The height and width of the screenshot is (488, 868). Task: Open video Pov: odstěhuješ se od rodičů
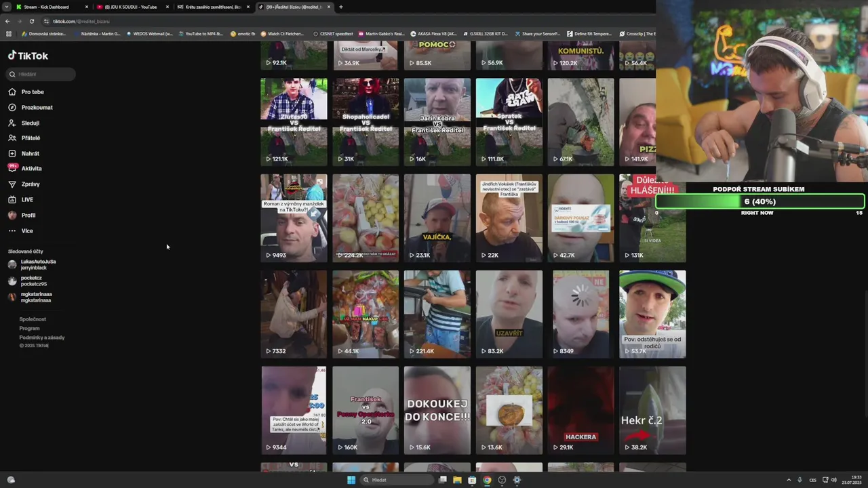pyautogui.click(x=652, y=314)
